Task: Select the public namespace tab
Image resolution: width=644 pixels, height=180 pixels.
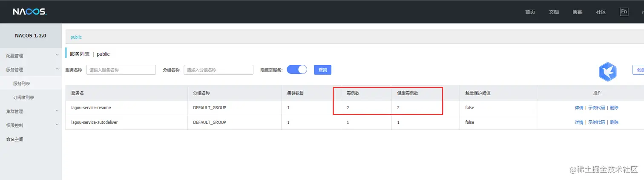Action: coord(76,37)
